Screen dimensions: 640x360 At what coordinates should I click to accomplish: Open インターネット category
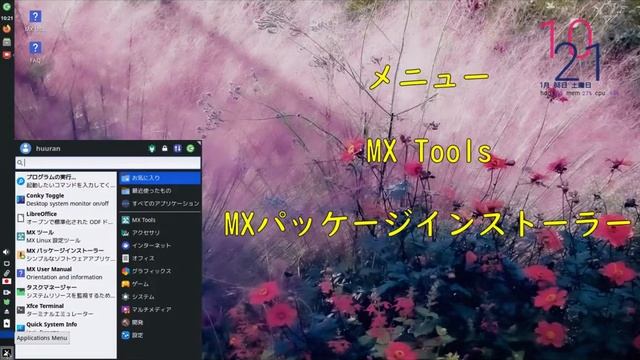(160, 245)
